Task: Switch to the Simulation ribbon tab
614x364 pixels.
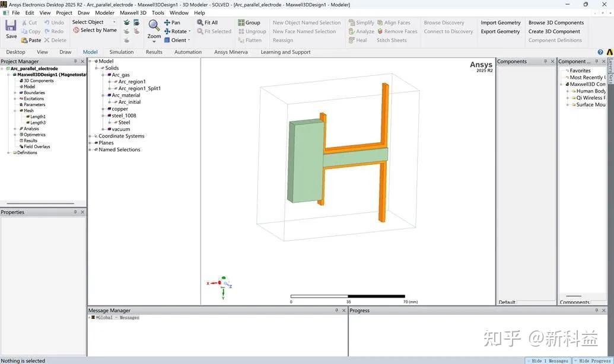Action: pyautogui.click(x=122, y=52)
